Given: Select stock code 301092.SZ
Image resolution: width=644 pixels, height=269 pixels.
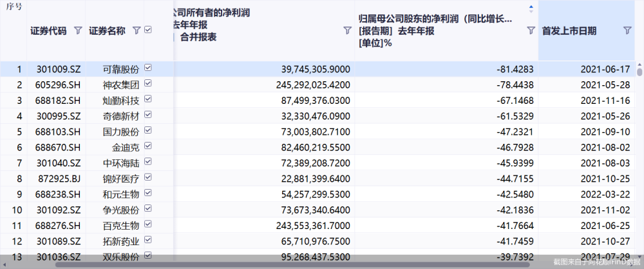Looking at the screenshot, I should (59, 210).
